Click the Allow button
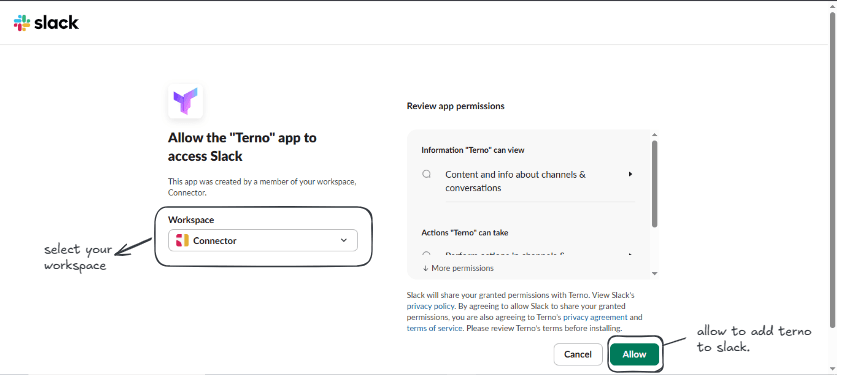The height and width of the screenshot is (377, 841). pos(635,354)
